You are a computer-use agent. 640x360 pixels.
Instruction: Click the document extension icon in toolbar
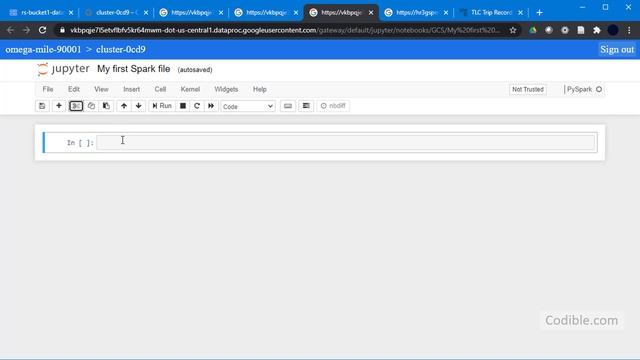click(581, 30)
